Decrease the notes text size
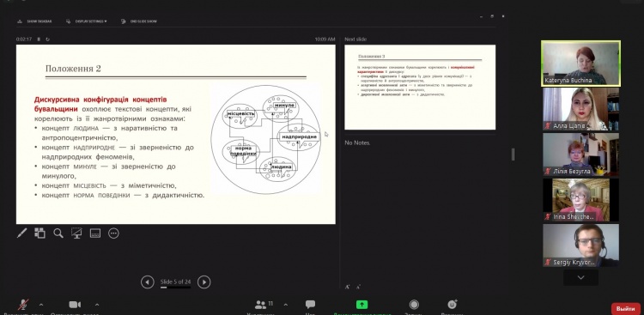This screenshot has height=315, width=644. click(359, 287)
